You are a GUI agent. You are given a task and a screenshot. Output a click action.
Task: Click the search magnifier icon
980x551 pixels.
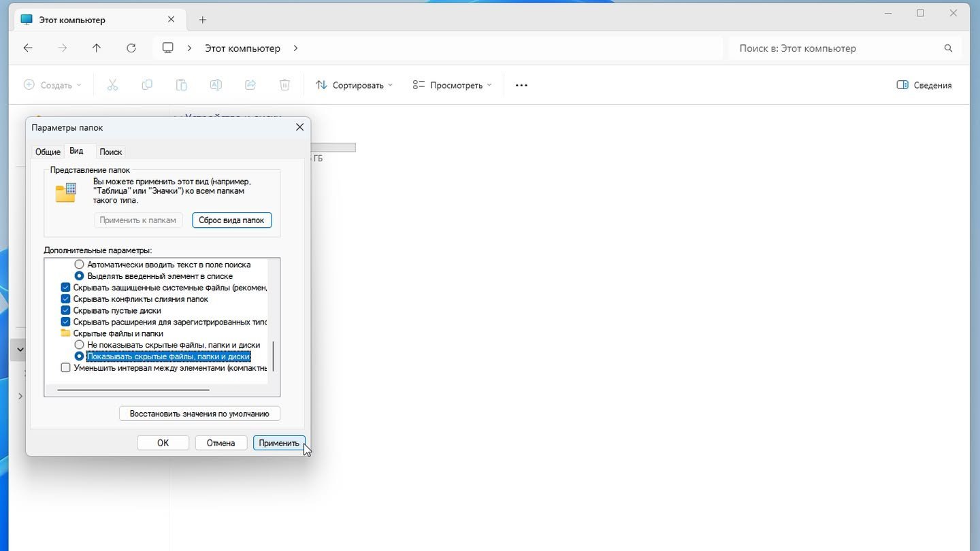pos(949,48)
